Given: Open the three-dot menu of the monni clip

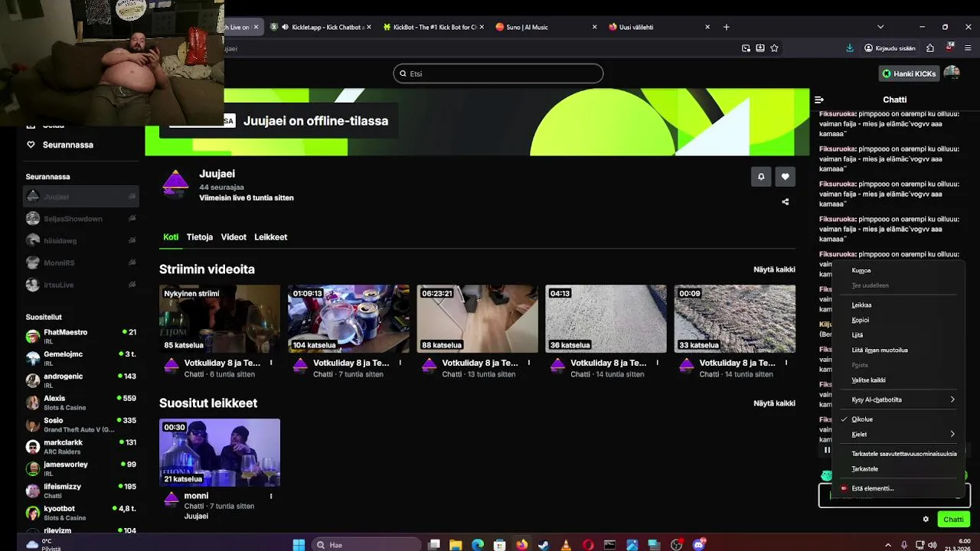Looking at the screenshot, I should click(271, 496).
